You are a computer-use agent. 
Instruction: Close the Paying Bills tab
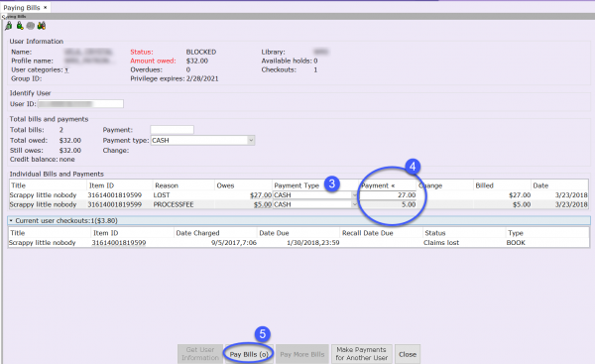pyautogui.click(x=46, y=7)
